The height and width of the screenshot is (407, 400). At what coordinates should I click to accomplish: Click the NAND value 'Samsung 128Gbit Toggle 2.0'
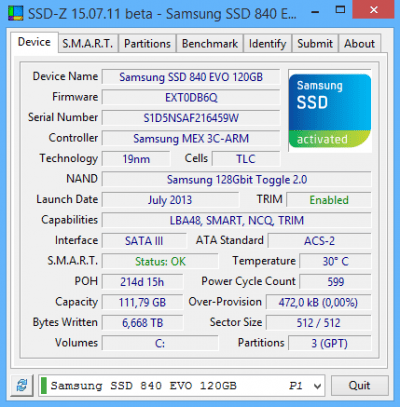[x=237, y=180]
